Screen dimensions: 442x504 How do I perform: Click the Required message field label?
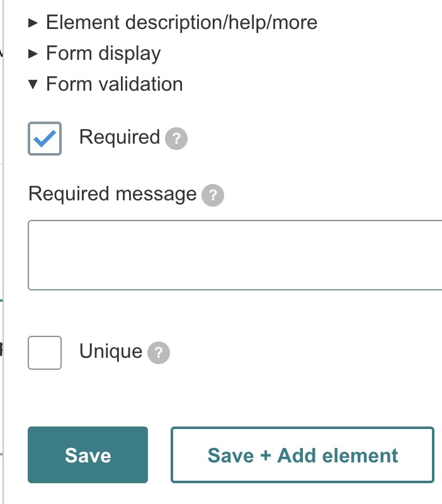(x=113, y=194)
